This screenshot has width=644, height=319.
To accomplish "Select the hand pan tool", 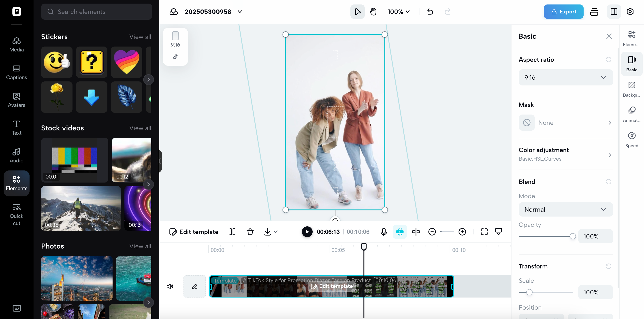I will (373, 11).
